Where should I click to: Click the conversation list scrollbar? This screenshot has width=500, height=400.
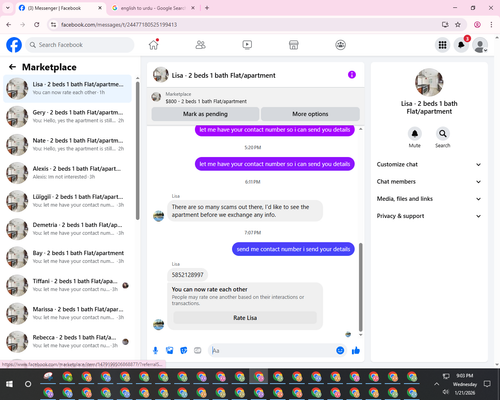[137, 150]
